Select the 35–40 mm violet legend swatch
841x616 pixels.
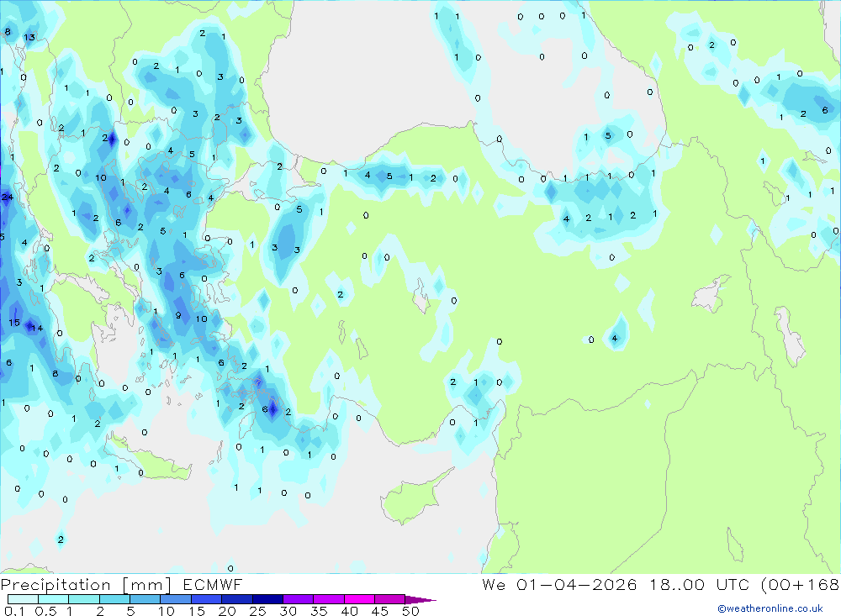coord(328,599)
